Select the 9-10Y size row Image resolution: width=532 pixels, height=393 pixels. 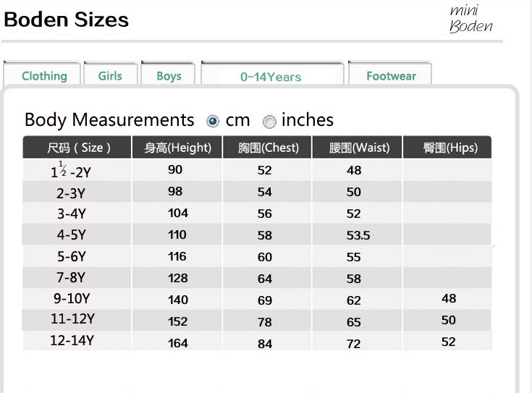point(257,299)
